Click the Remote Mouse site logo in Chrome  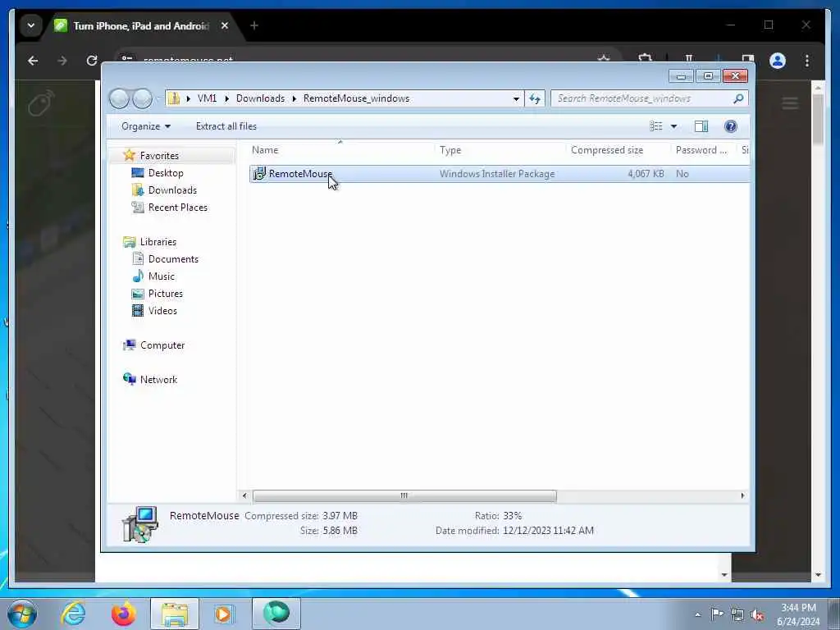pos(41,103)
